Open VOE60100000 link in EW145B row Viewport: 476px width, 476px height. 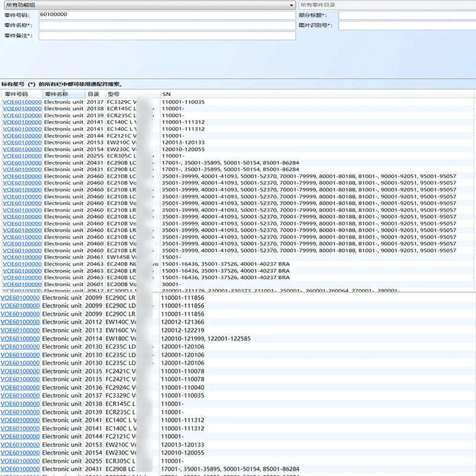(22, 258)
